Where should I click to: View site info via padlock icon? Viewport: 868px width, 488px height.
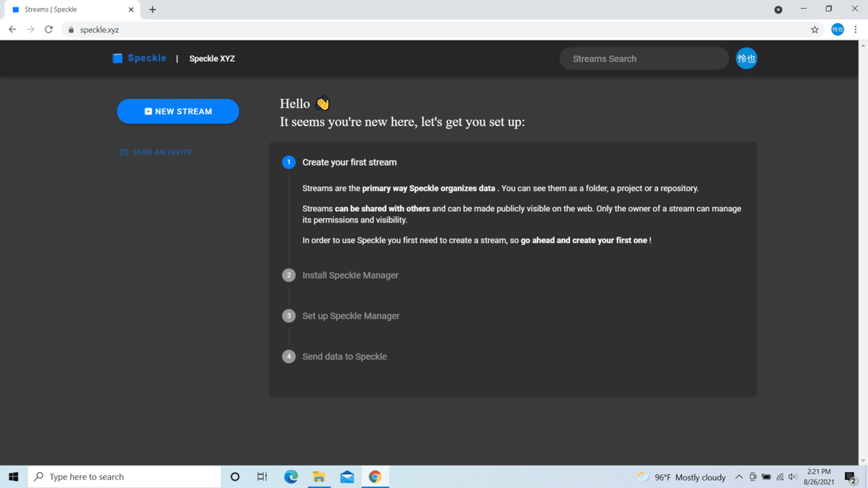[x=71, y=30]
